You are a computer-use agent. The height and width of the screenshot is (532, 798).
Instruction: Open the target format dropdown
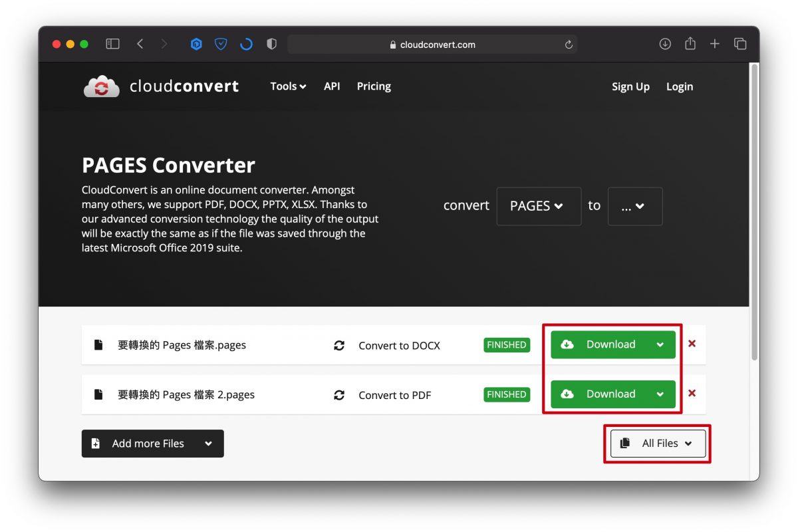[635, 206]
